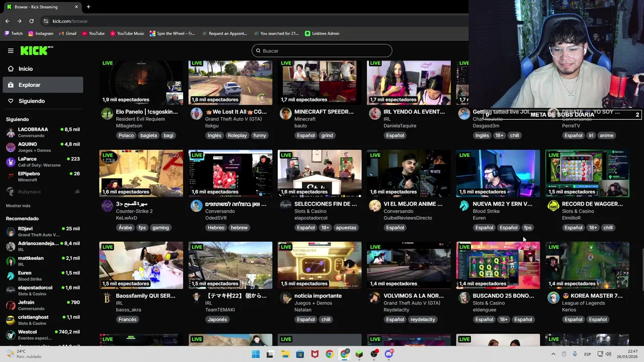Click the baulo streamer avatar
The image size is (644, 362).
tap(286, 113)
